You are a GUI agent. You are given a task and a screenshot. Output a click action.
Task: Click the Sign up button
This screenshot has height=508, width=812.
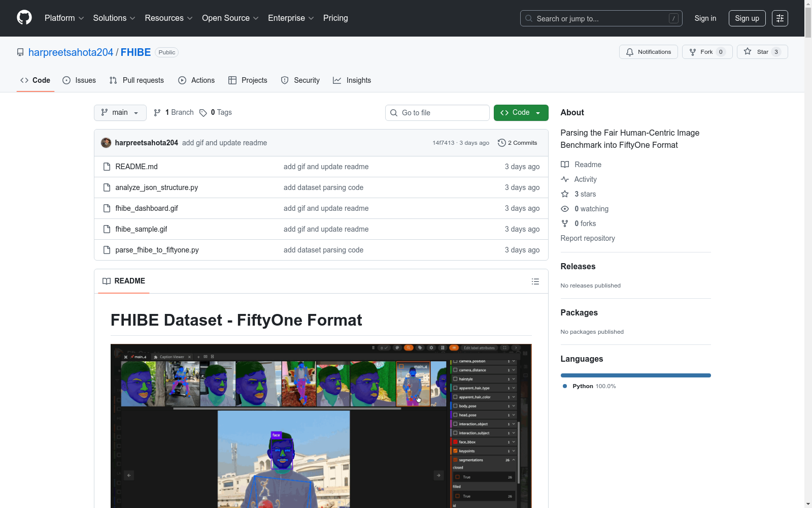tap(747, 18)
